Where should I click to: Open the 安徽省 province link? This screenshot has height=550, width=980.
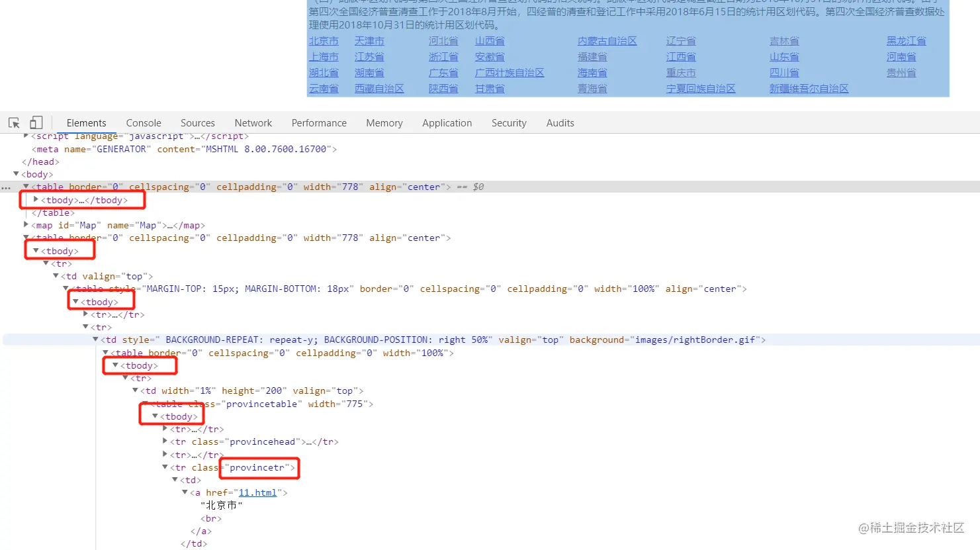click(x=490, y=57)
